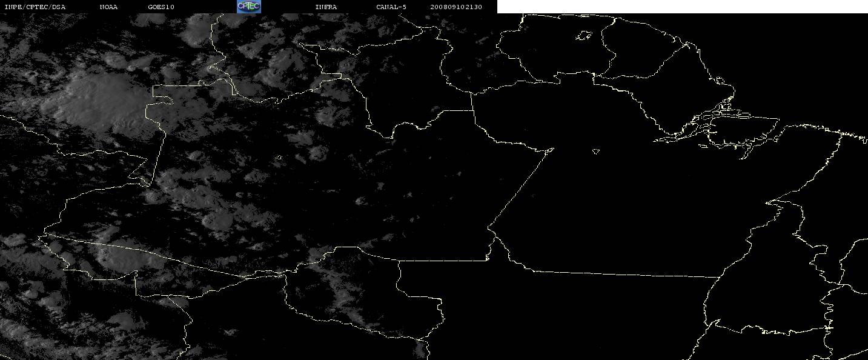Click the 200809102130 timestamp
This screenshot has width=868, height=360.
click(x=456, y=7)
